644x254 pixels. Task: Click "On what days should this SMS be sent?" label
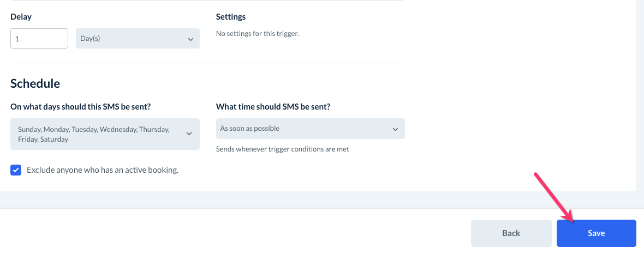coord(81,107)
